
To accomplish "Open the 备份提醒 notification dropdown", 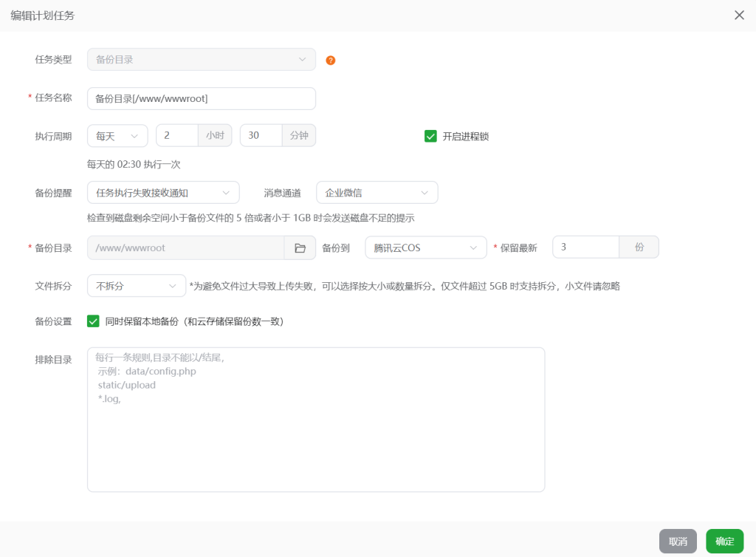I will 162,192.
